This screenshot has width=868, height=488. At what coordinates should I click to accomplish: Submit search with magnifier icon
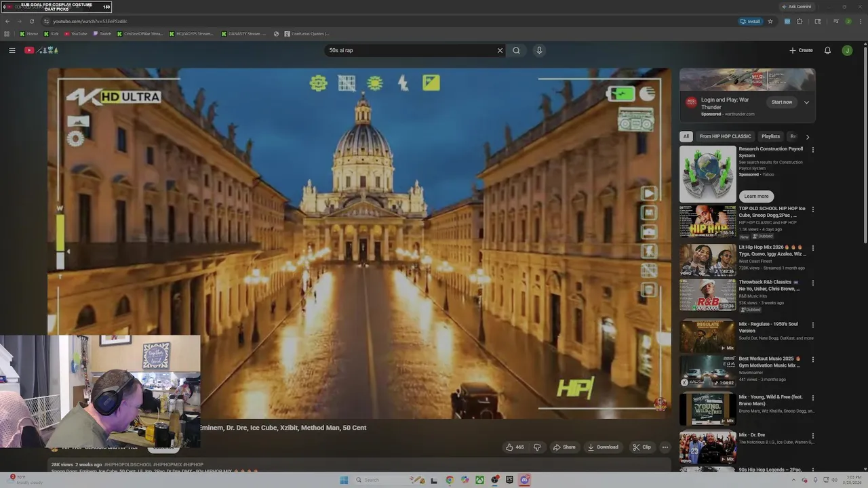click(516, 50)
